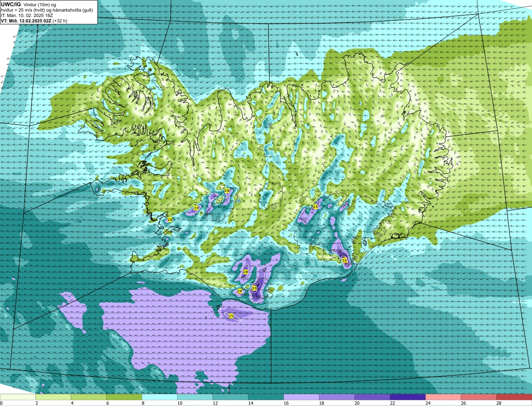Click the 0–2 m/s pale cream legend swatch
532x406 pixels.
click(17, 397)
